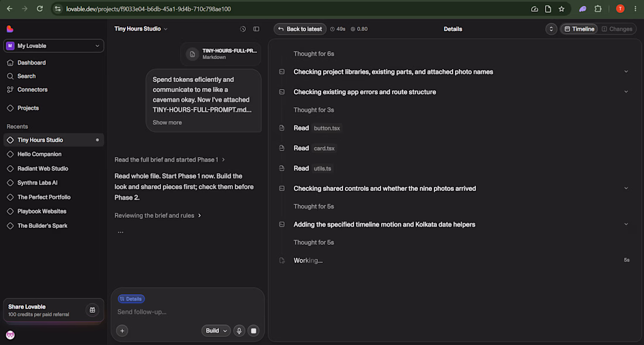The image size is (644, 345).
Task: Remove the Details context chip
Action: pyautogui.click(x=131, y=299)
